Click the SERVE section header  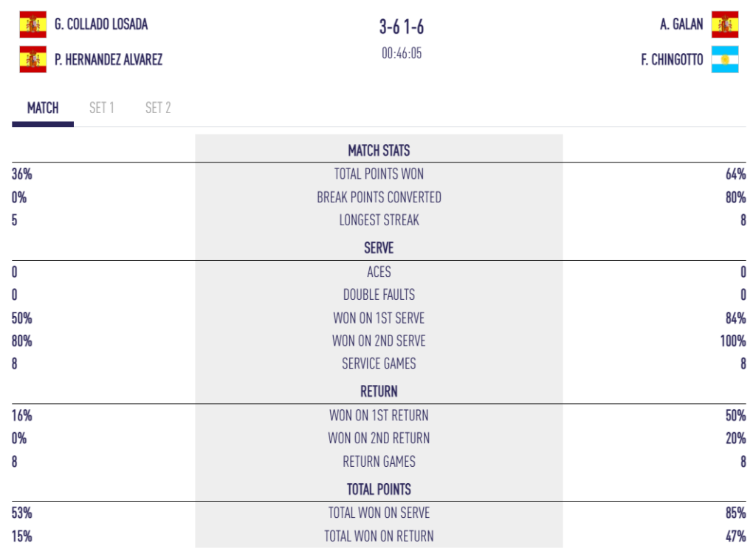tap(379, 248)
